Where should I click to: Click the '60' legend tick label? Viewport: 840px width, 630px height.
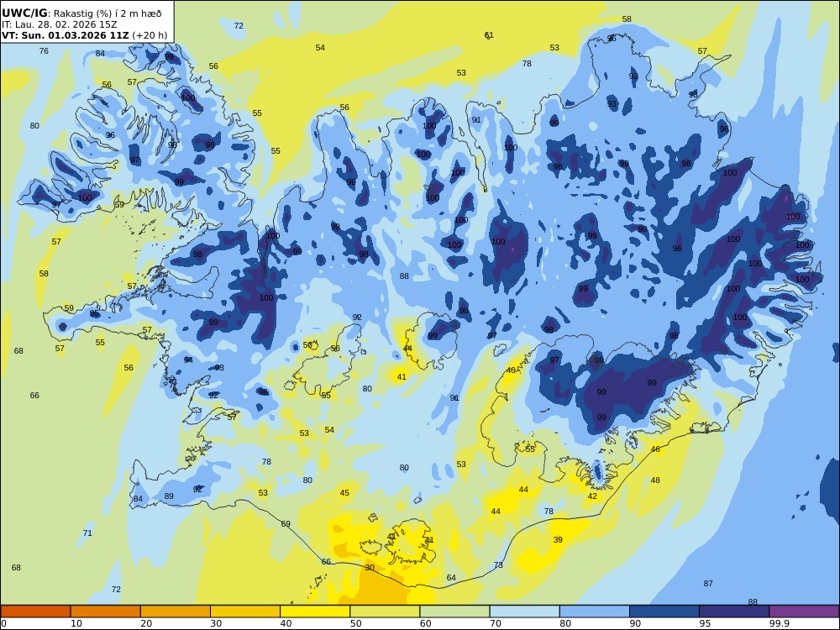426,623
